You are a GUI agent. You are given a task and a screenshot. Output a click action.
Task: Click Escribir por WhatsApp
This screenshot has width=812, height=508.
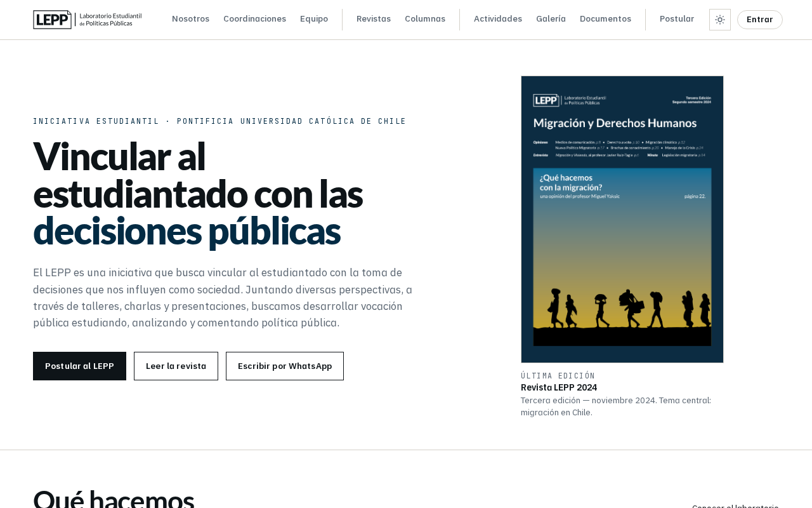tap(285, 366)
